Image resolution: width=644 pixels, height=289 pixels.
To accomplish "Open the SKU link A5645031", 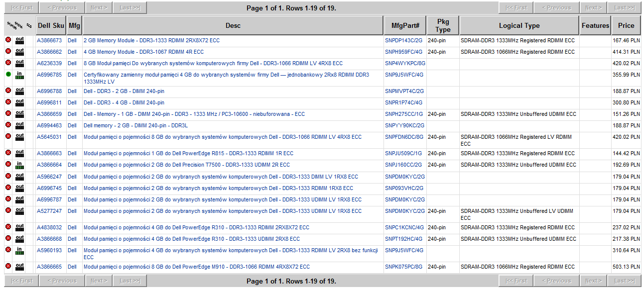I will 49,137.
